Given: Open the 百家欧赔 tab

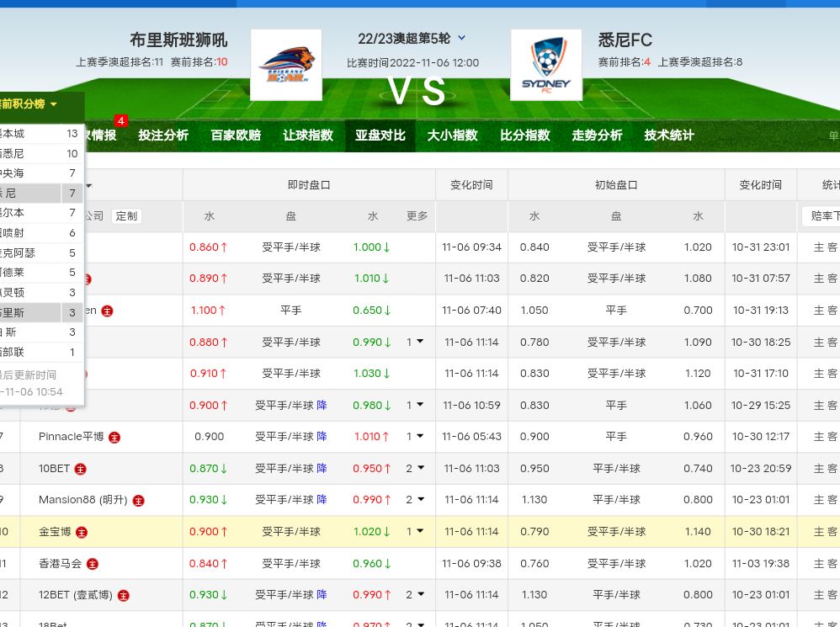Looking at the screenshot, I should point(236,135).
